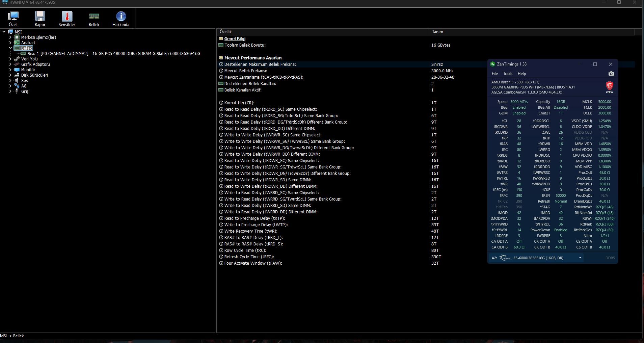This screenshot has width=644, height=343.
Task: Select the Komut Hızı (CR) row
Action: click(x=426, y=103)
